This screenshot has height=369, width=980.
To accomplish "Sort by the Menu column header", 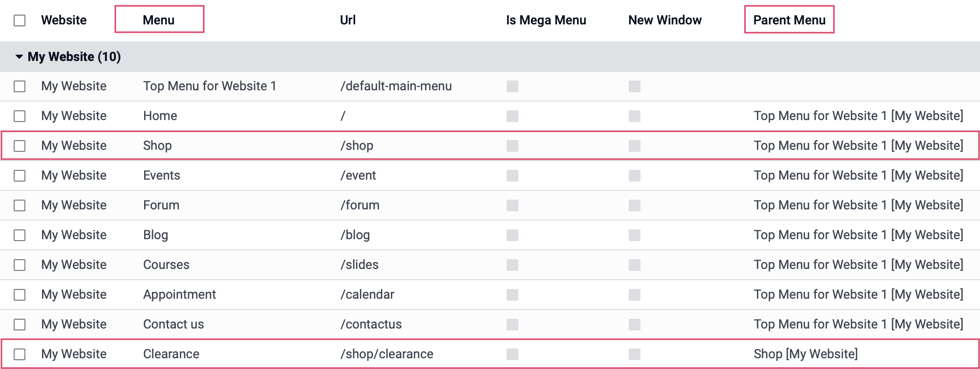I will 159,20.
